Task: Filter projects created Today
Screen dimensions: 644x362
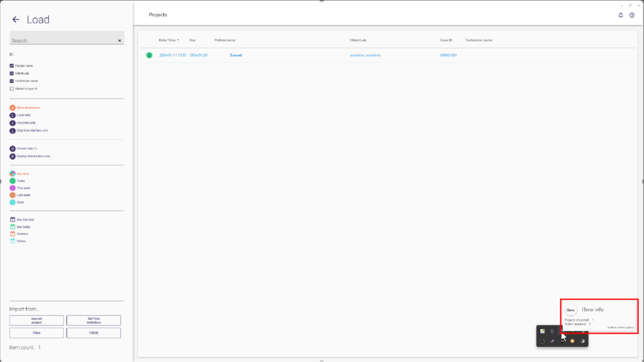Action: click(17, 181)
